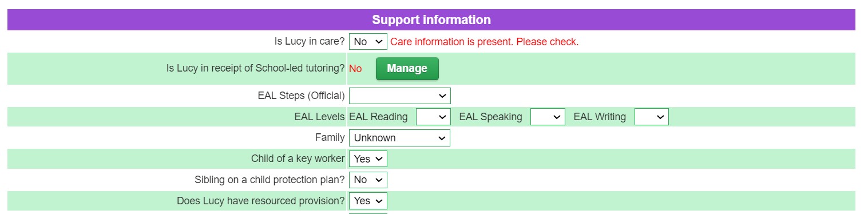This screenshot has width=868, height=214.
Task: Click the 'EAL Writing' label text
Action: (x=600, y=117)
